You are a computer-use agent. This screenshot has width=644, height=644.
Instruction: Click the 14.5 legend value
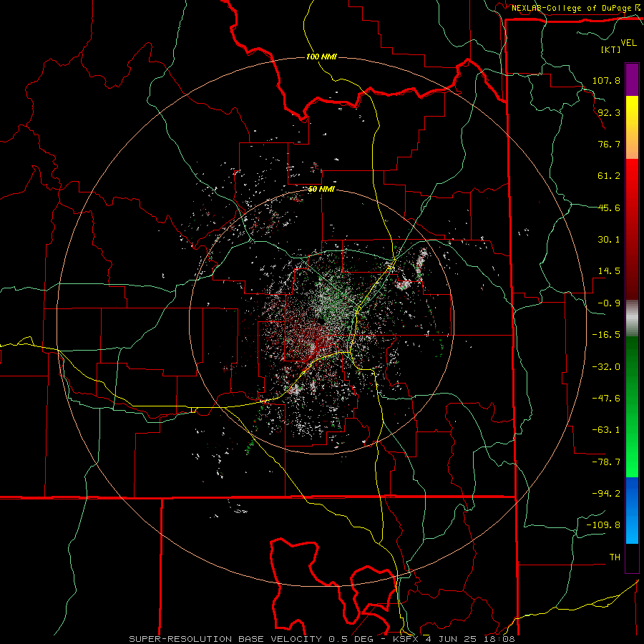609,271
